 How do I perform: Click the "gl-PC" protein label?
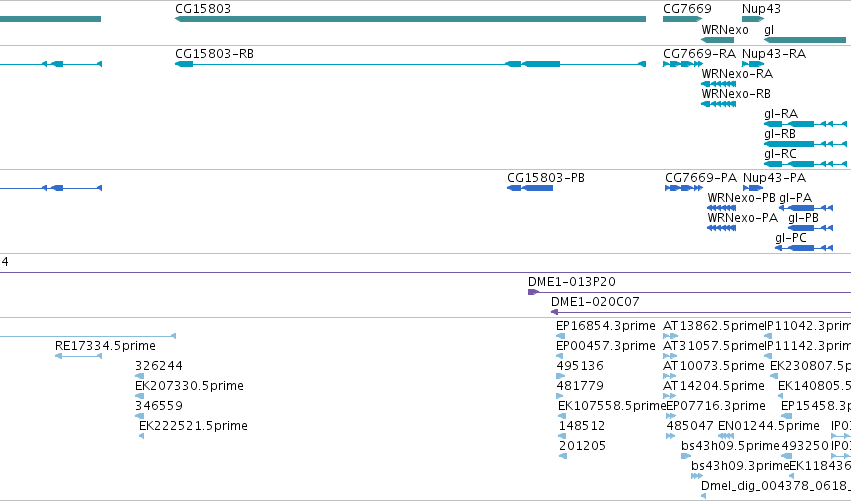coord(791,238)
